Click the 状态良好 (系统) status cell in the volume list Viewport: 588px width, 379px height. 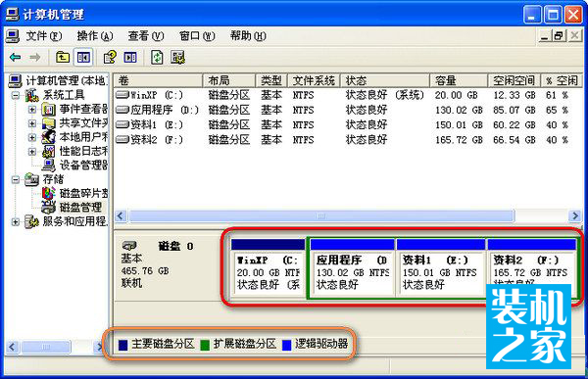point(385,95)
